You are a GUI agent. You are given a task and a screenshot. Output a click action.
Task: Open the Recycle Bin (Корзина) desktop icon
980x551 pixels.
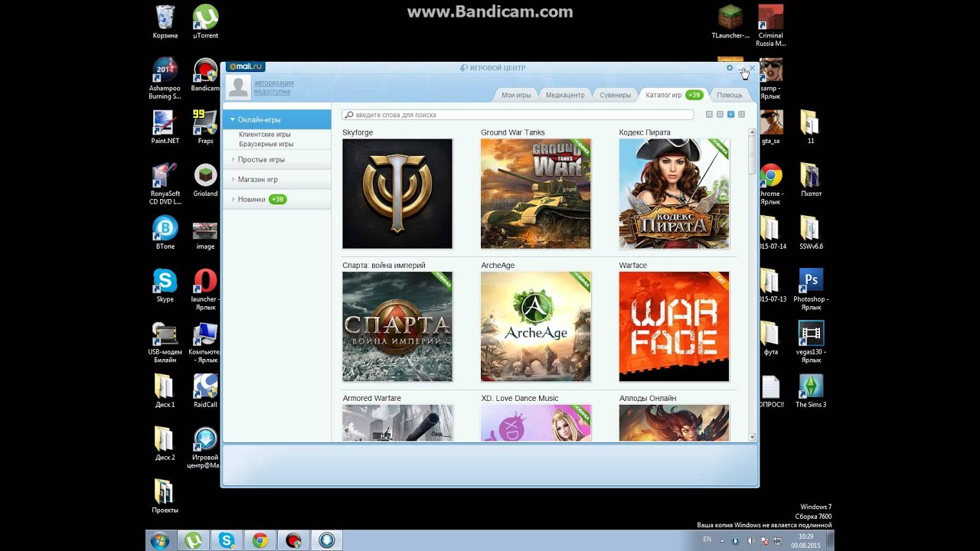(x=165, y=21)
